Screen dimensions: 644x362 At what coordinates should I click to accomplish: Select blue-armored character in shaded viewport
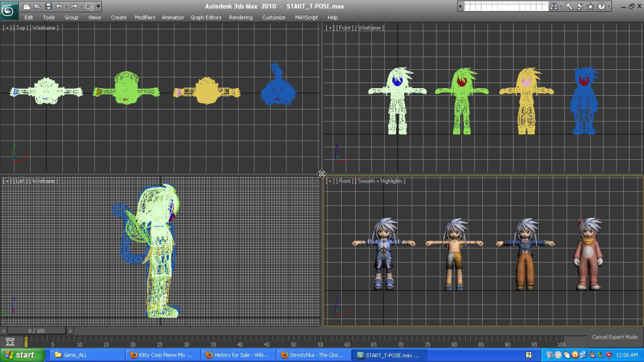pos(383,255)
